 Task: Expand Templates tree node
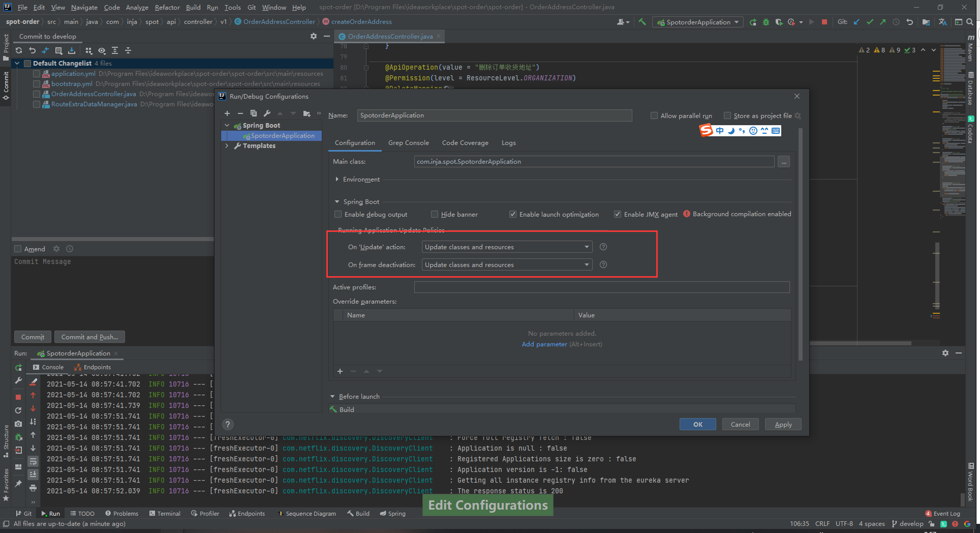click(x=227, y=146)
